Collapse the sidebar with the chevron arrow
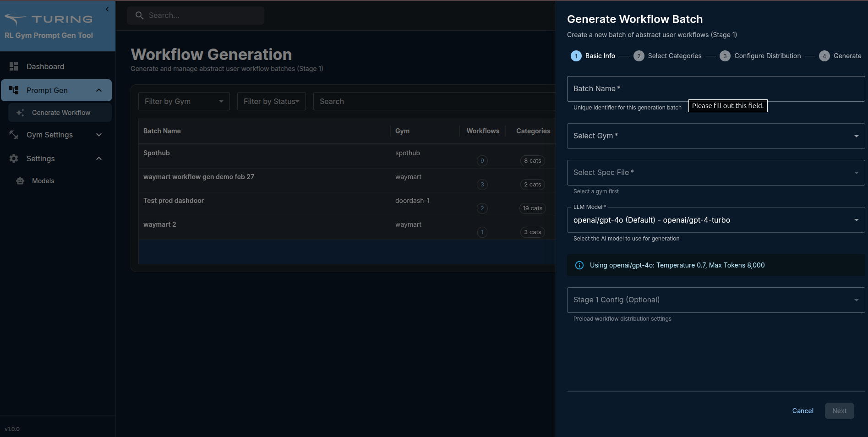 [x=107, y=9]
